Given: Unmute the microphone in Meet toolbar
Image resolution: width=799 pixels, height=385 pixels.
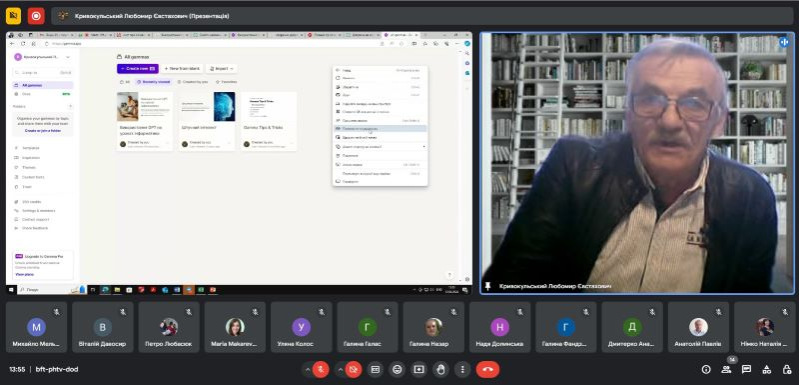Looking at the screenshot, I should (321, 369).
